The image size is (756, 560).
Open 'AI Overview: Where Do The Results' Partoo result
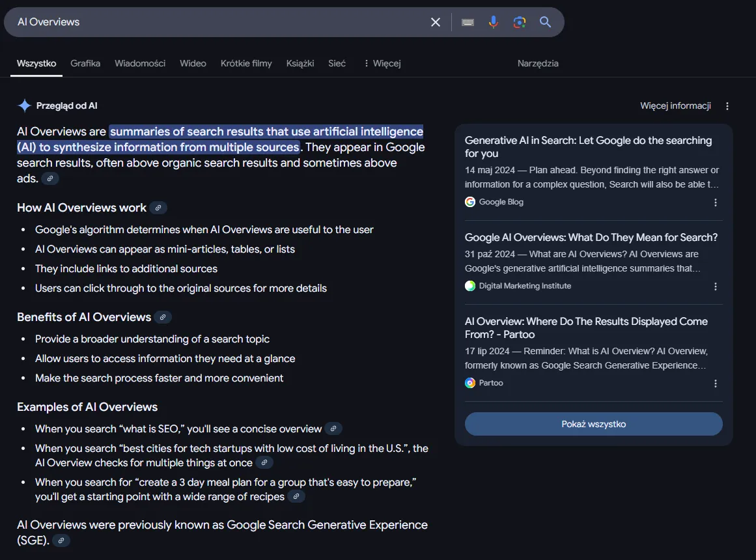(x=586, y=328)
